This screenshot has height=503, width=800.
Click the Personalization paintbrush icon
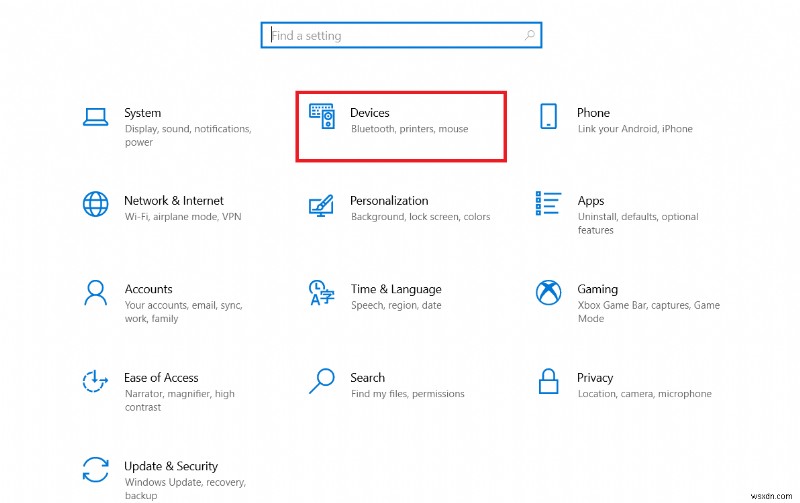[321, 205]
